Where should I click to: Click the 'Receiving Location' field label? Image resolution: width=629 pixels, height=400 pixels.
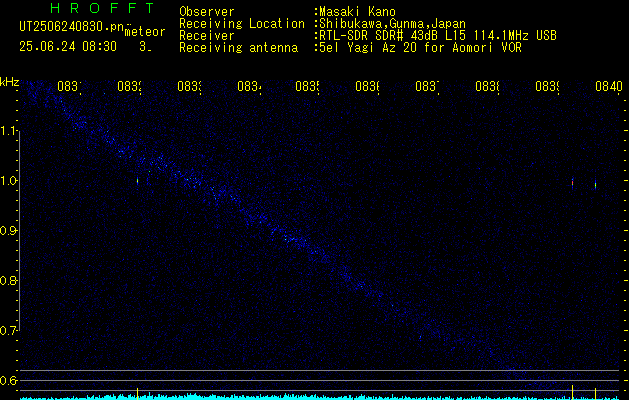[x=242, y=24]
